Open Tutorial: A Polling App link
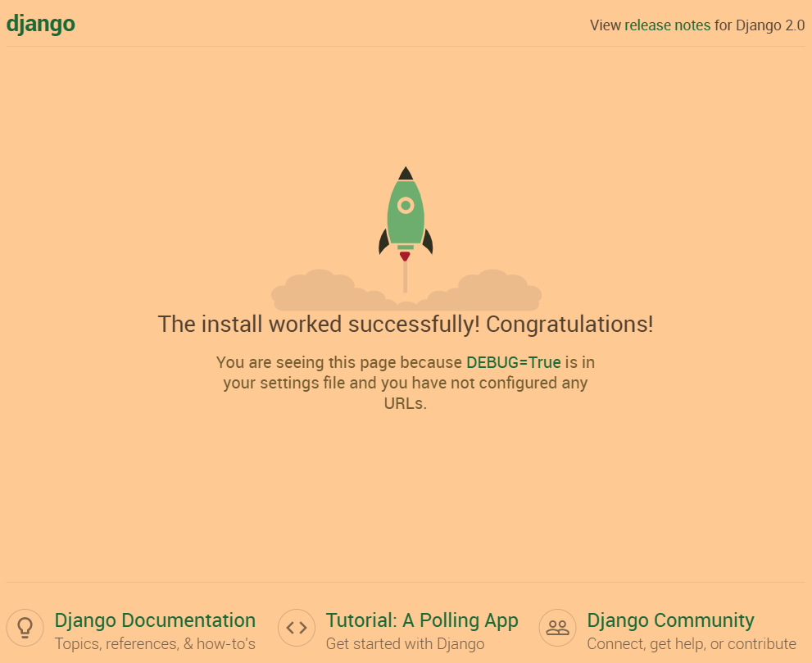This screenshot has height=663, width=812. [421, 620]
